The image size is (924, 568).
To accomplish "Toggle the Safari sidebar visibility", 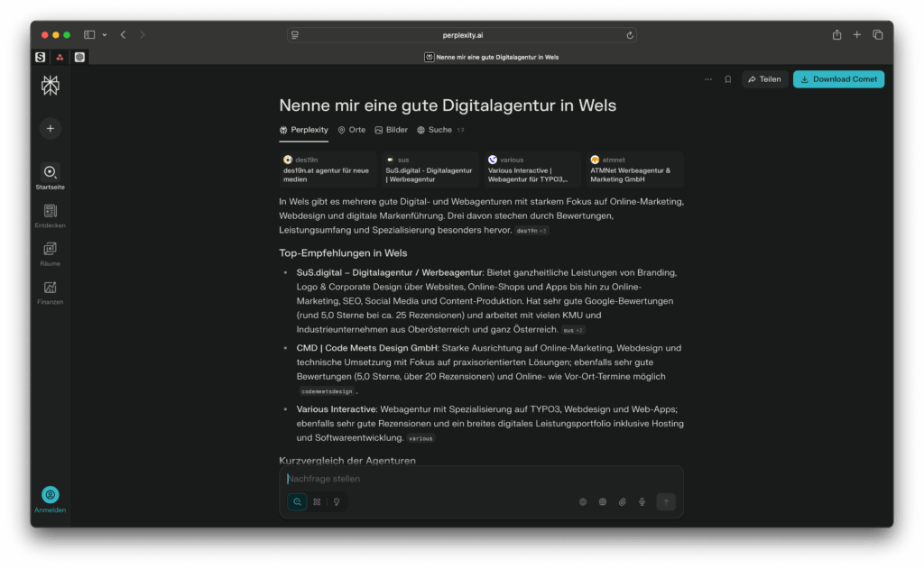I will pyautogui.click(x=89, y=34).
